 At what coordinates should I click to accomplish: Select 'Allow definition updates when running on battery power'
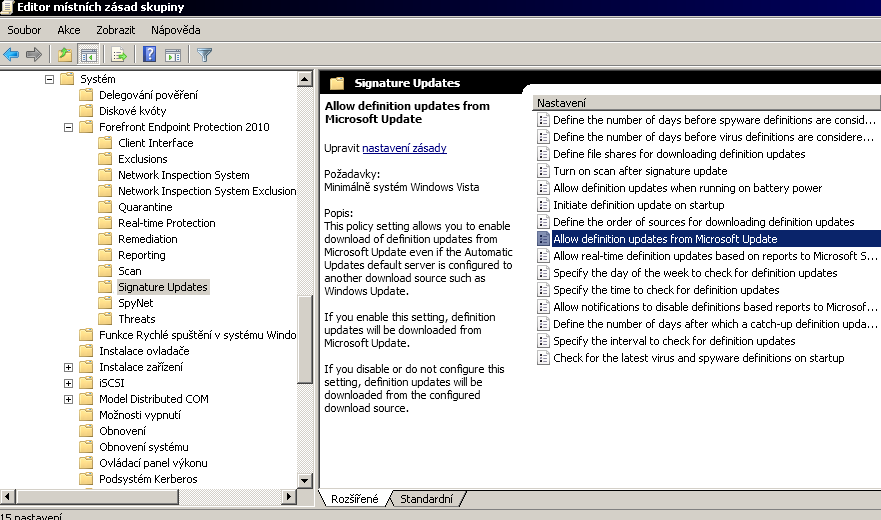coord(688,188)
